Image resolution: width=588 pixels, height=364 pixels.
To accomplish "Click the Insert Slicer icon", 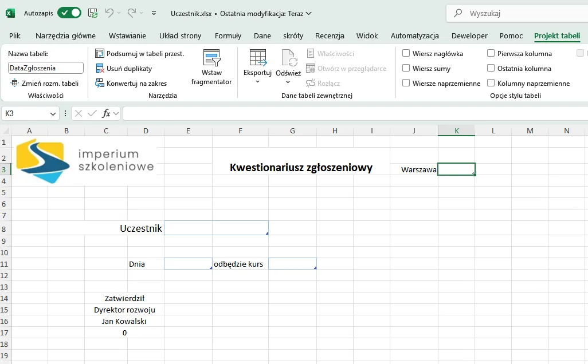I will tap(211, 58).
